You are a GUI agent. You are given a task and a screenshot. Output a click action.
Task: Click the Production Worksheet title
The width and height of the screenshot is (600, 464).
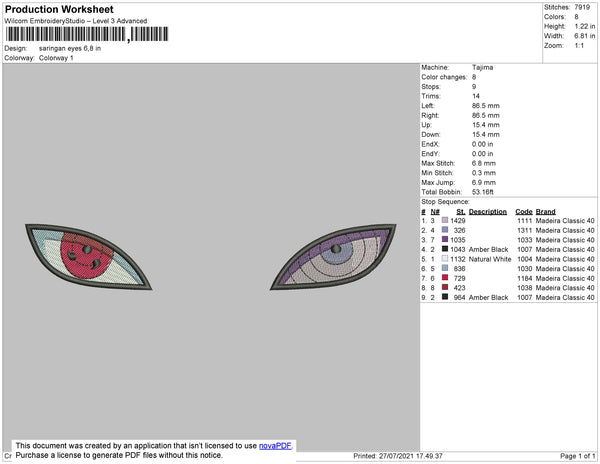coord(59,9)
